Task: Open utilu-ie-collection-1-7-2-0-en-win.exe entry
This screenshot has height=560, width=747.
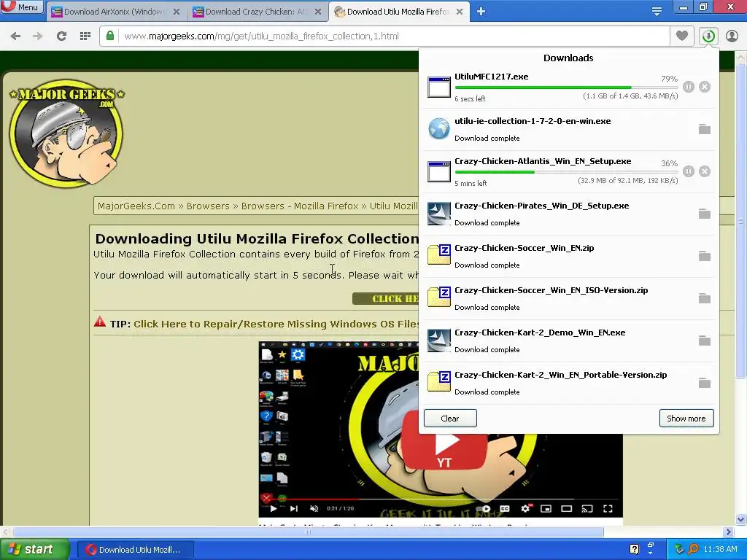Action: pos(533,121)
